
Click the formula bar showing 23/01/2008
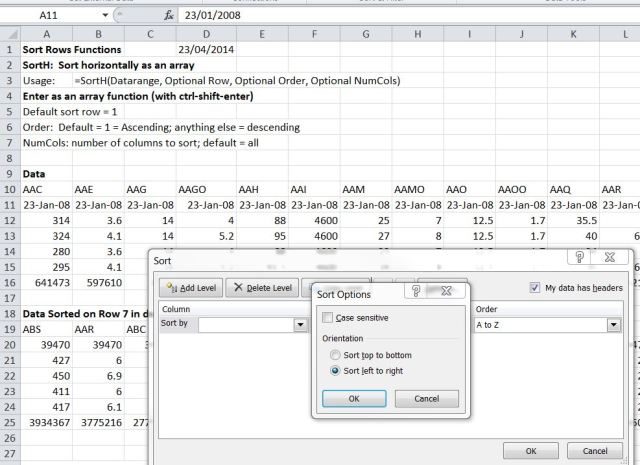[x=400, y=17]
